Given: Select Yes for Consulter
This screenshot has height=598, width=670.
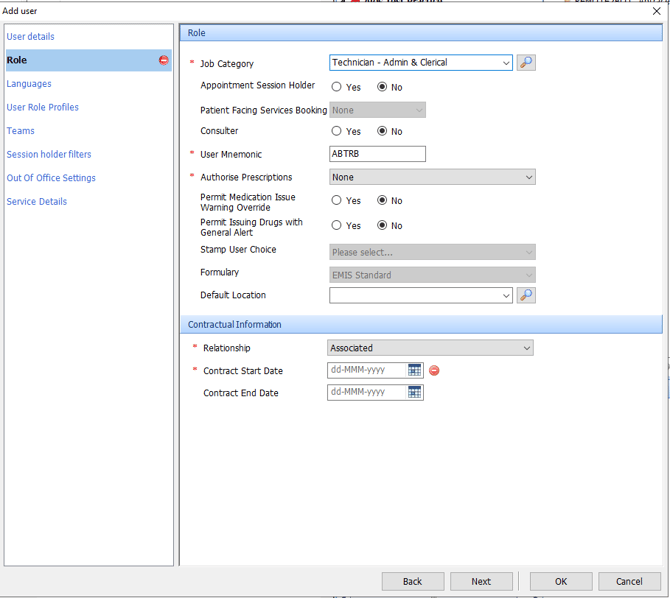Looking at the screenshot, I should 337,131.
